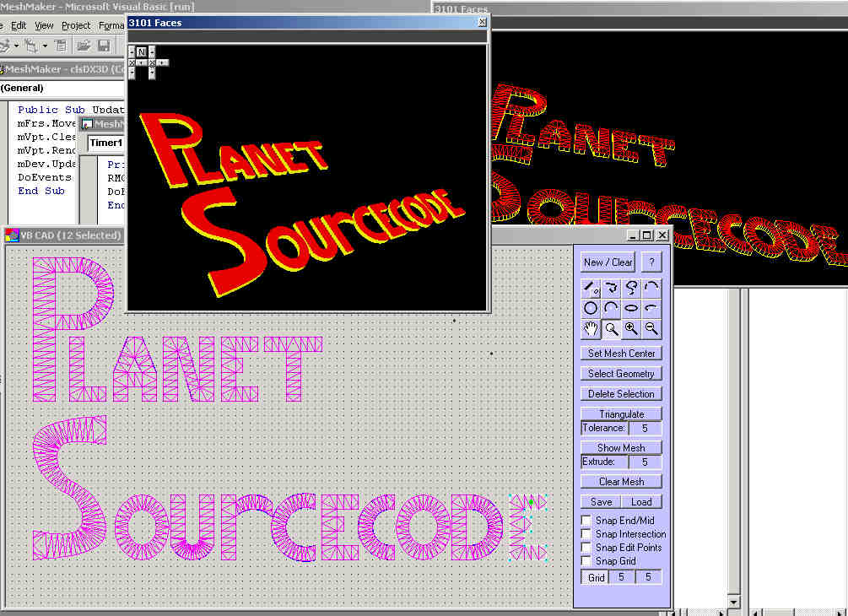
Task: Click the zoom in magnifier tool
Action: pos(631,329)
